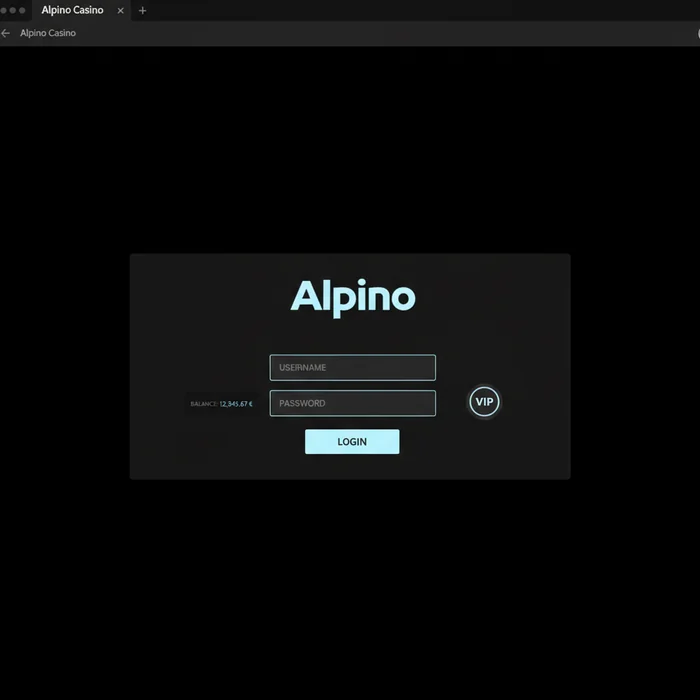Close the Alpino Casino tab
Screen dimensions: 700x700
(120, 11)
